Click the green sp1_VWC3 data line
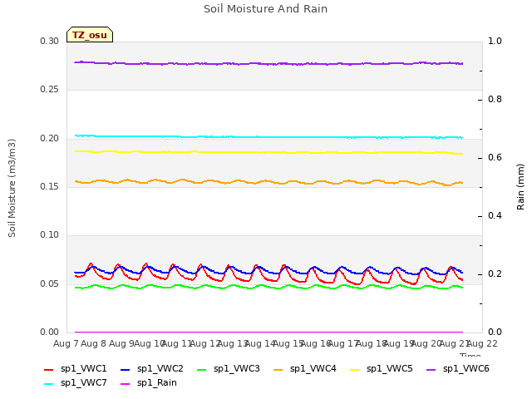 [x=268, y=286]
